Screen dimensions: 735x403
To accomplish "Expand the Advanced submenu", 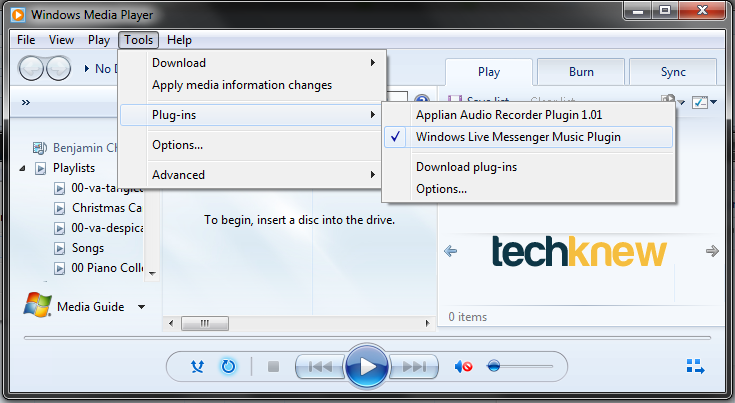I will click(251, 175).
